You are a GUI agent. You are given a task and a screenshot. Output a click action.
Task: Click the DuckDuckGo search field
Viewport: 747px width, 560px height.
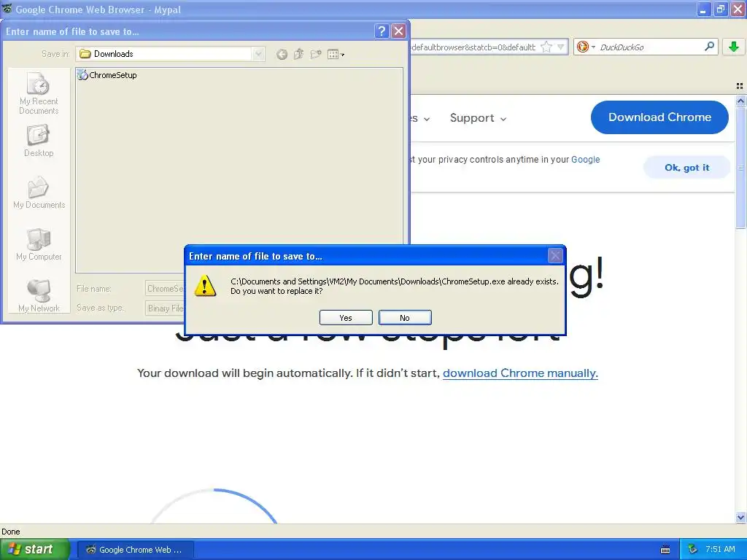649,47
